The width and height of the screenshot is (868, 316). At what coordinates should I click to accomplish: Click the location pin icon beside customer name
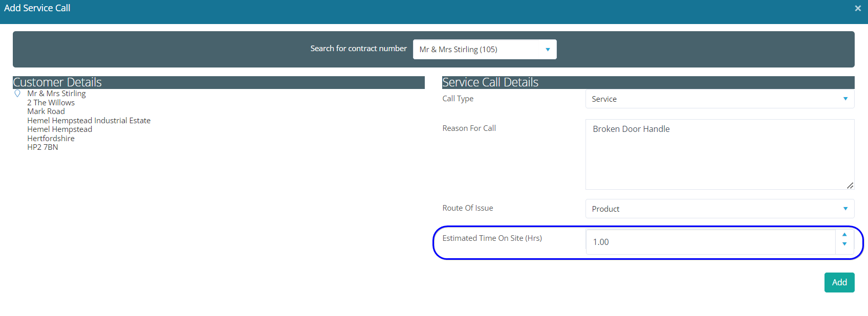(17, 94)
